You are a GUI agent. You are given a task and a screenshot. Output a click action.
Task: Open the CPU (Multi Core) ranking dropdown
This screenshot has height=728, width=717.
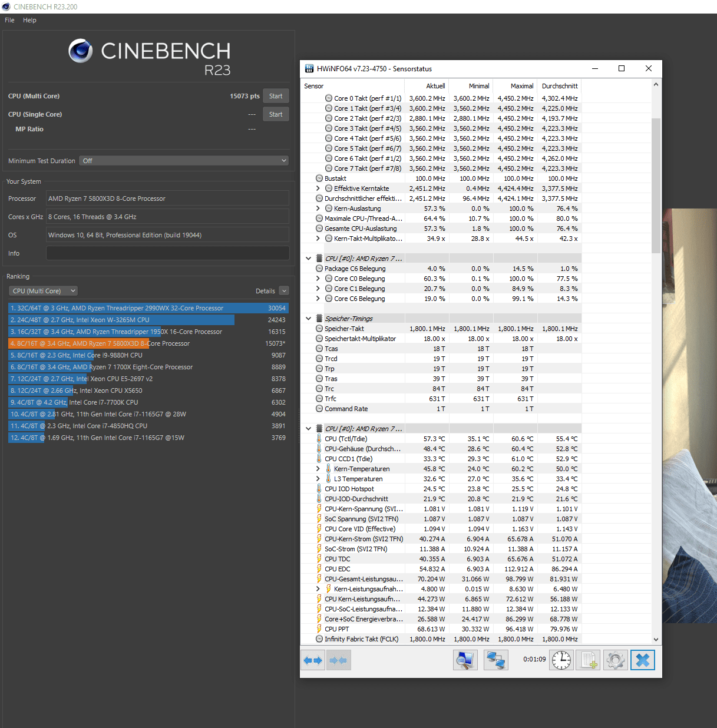tap(43, 291)
